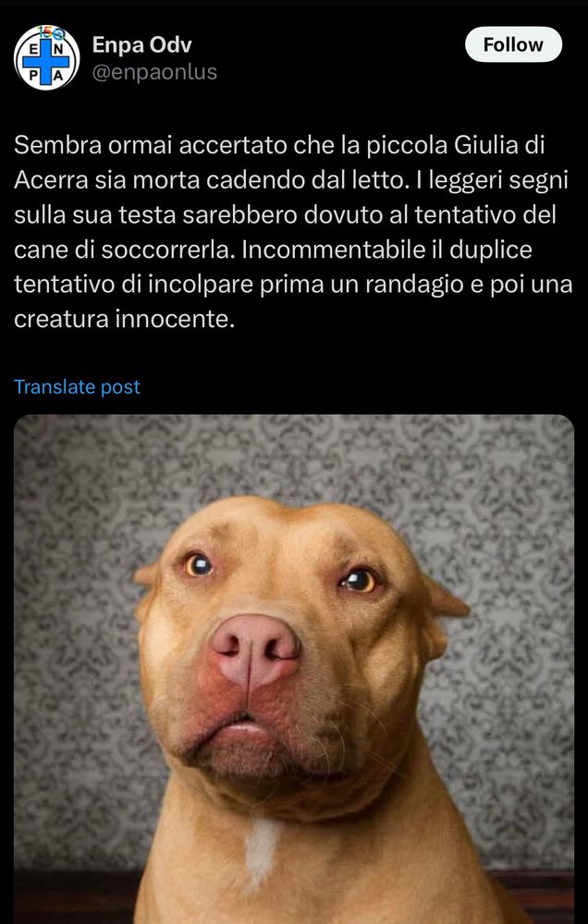The image size is (588, 924).
Task: Click the letter N in ENPA logo
Action: pyautogui.click(x=59, y=48)
